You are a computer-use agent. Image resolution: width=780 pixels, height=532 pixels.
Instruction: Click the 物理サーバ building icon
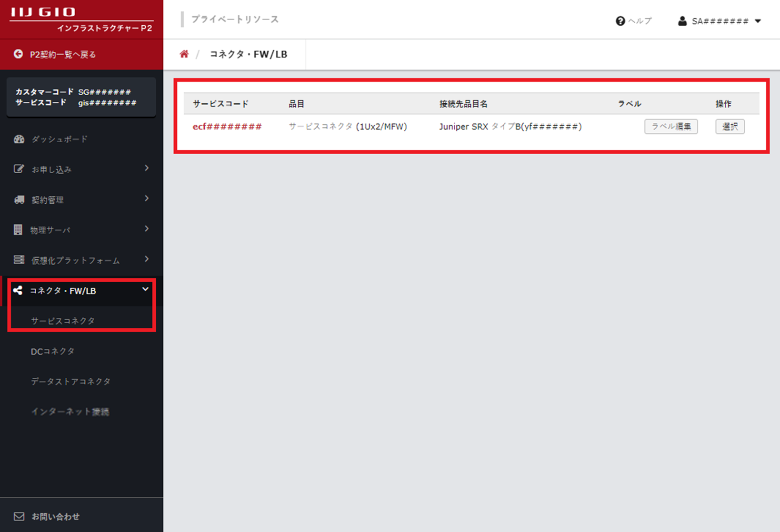tap(18, 230)
